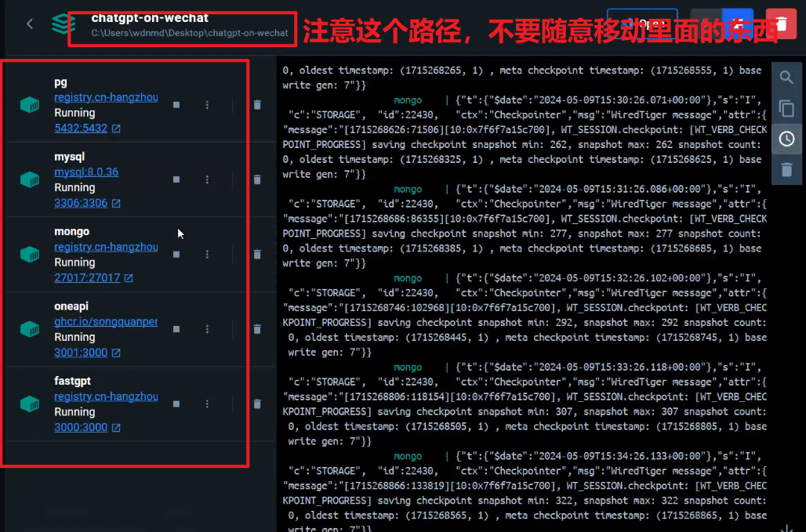Go back using the left chevron arrow

[30, 24]
